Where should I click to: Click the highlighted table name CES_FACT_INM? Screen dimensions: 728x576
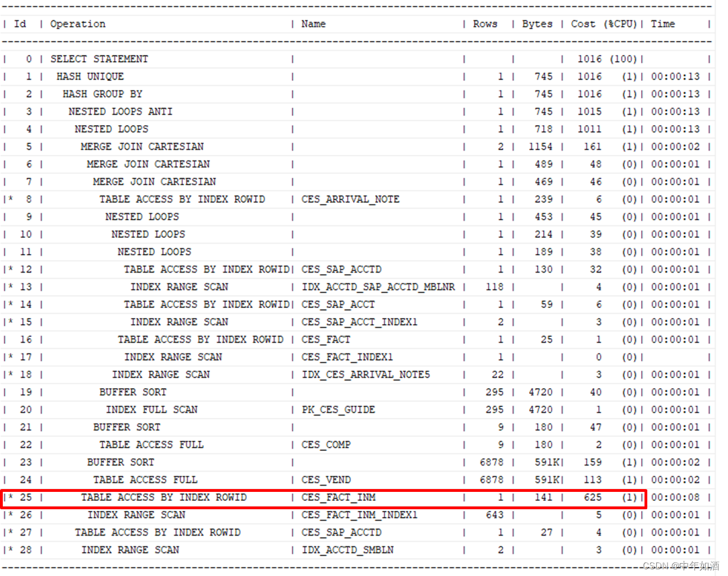click(339, 497)
